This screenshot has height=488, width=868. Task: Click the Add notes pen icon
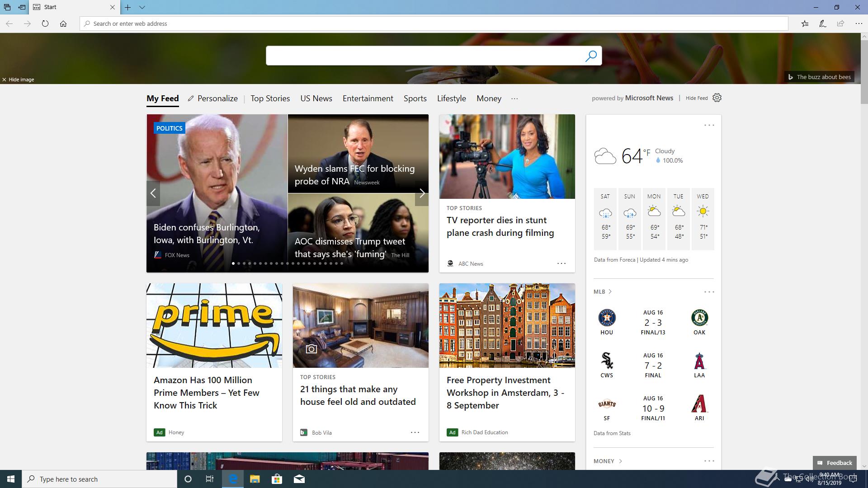pyautogui.click(x=823, y=23)
